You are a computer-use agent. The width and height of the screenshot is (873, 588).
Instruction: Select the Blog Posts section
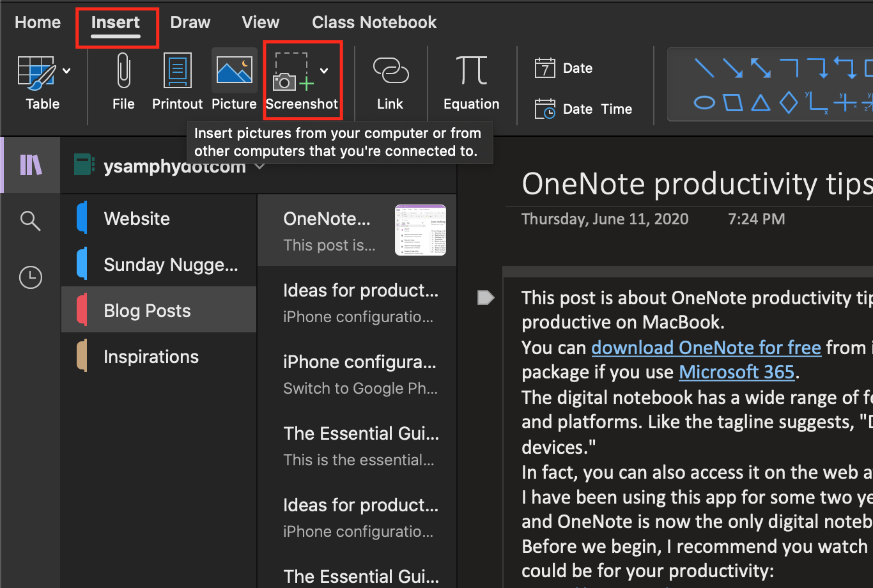(159, 311)
